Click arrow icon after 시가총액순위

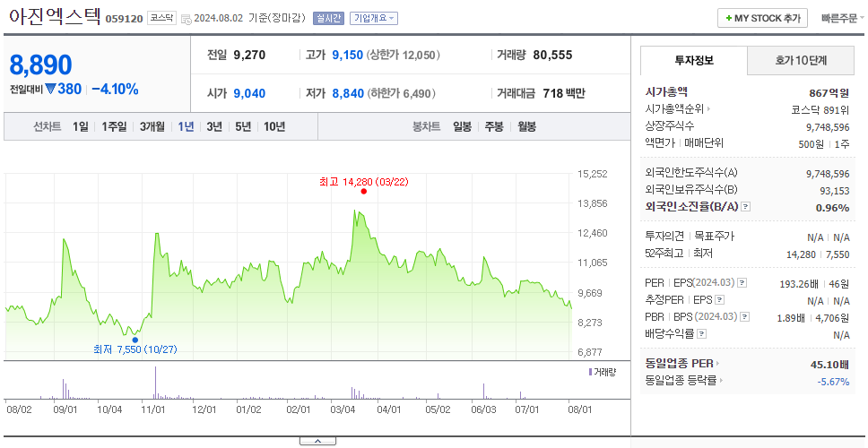click(x=709, y=109)
